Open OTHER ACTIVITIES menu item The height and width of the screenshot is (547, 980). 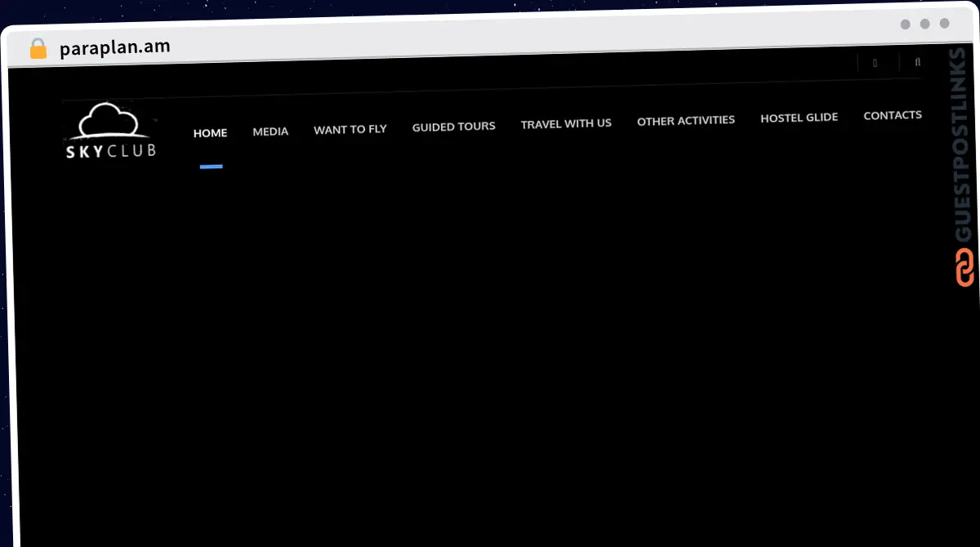(x=686, y=120)
